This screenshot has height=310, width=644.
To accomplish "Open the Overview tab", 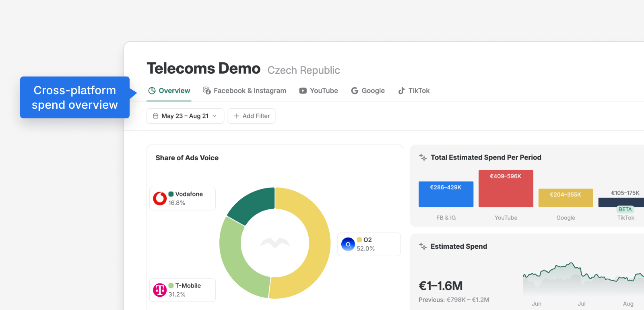I will point(169,91).
